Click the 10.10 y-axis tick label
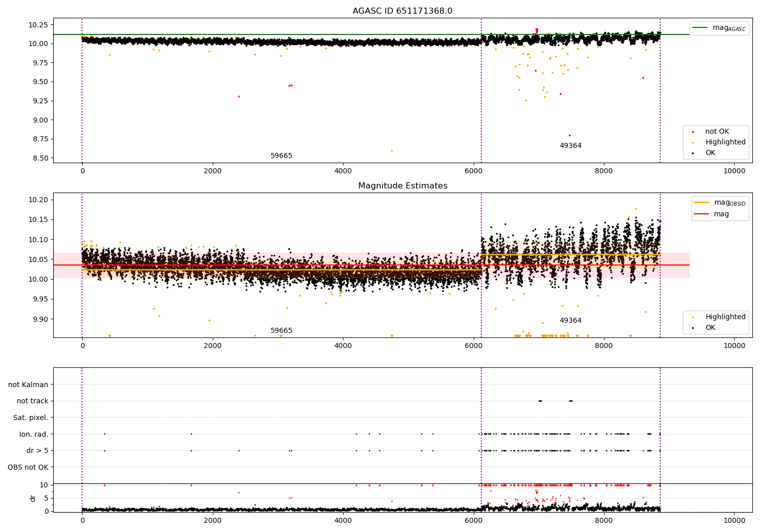760x532 pixels. click(38, 240)
